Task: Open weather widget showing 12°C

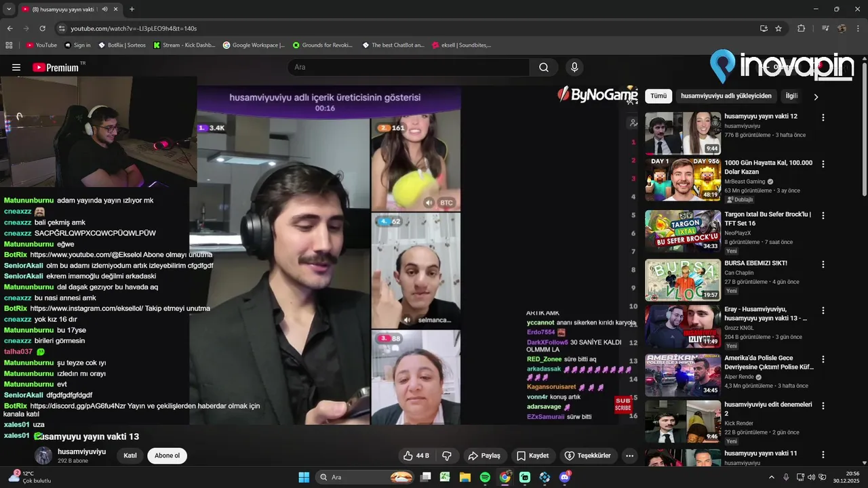Action: click(x=31, y=477)
